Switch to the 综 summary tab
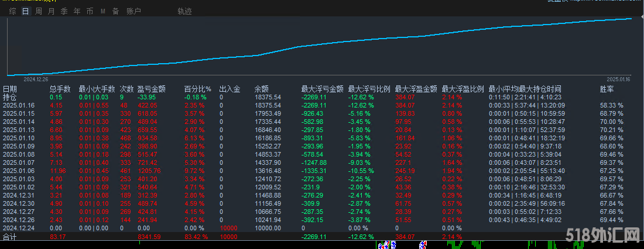This screenshot has width=644, height=249. pos(13,11)
